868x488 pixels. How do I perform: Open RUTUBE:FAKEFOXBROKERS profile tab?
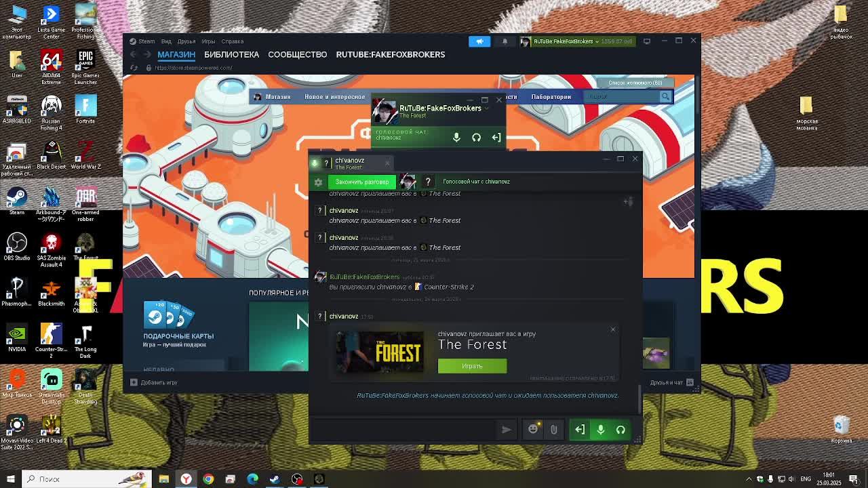coord(391,54)
